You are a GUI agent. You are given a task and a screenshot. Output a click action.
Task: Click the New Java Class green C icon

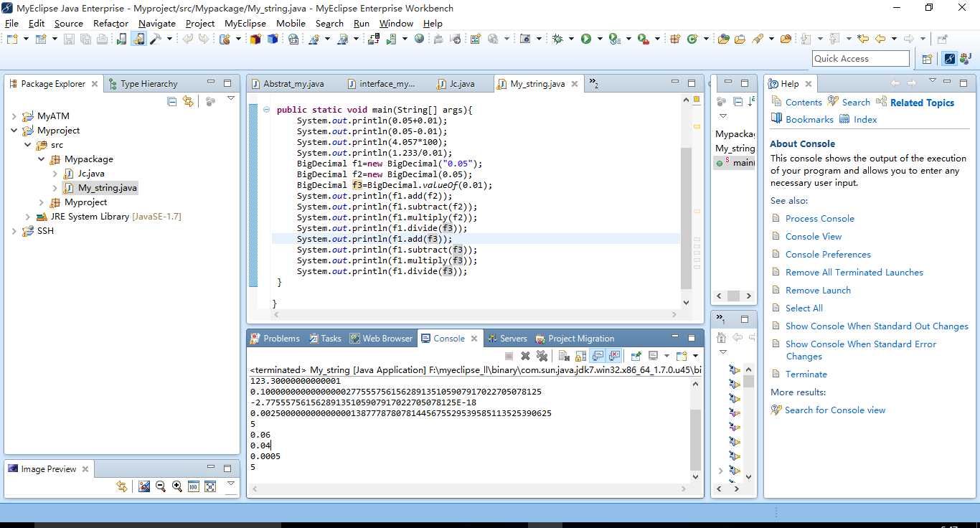[692, 39]
